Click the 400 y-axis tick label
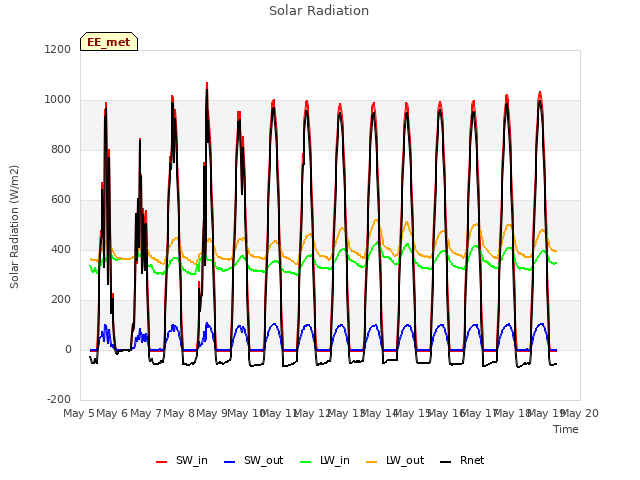The image size is (640, 480). (61, 249)
